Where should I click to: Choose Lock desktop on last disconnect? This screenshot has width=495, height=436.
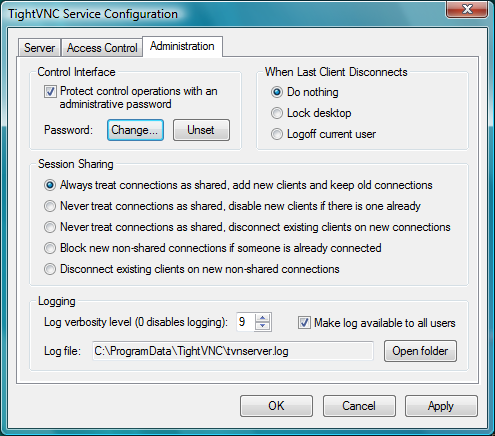click(x=277, y=113)
